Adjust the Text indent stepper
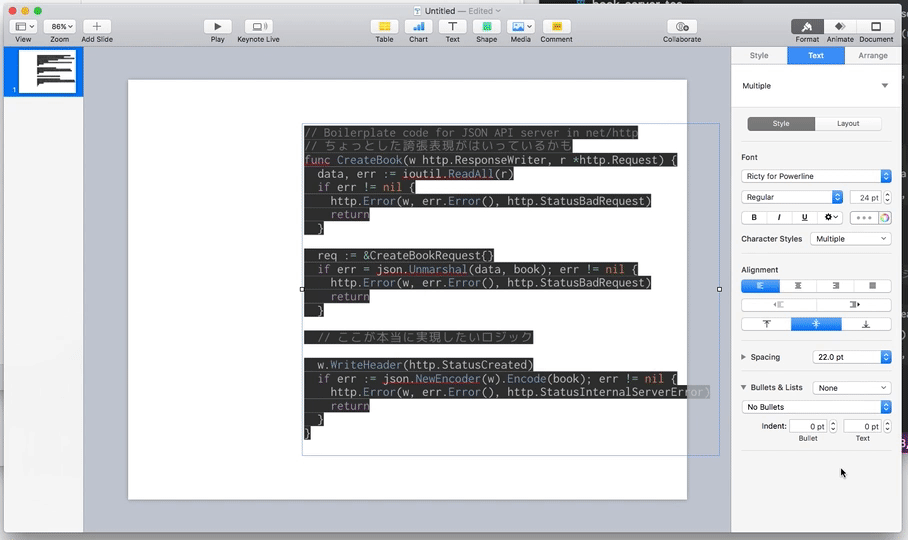908x540 pixels. coord(887,427)
